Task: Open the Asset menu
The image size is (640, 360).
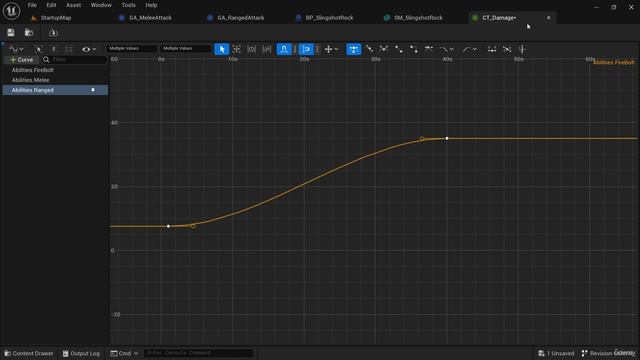Action: coord(73,5)
